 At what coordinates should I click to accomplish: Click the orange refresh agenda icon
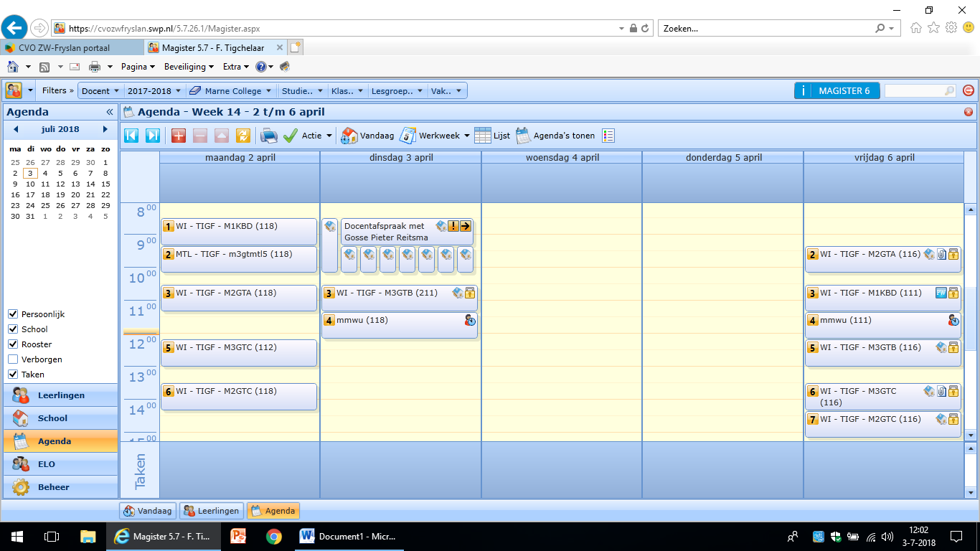click(x=243, y=136)
